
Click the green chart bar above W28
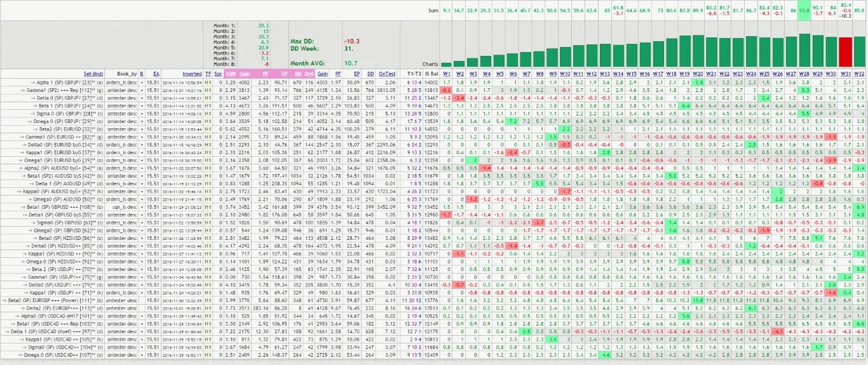(805, 50)
